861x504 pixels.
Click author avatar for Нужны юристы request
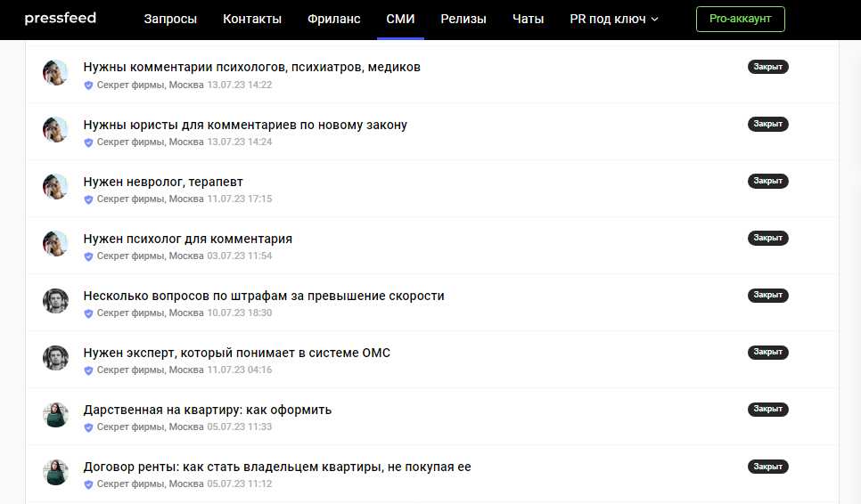click(x=55, y=129)
